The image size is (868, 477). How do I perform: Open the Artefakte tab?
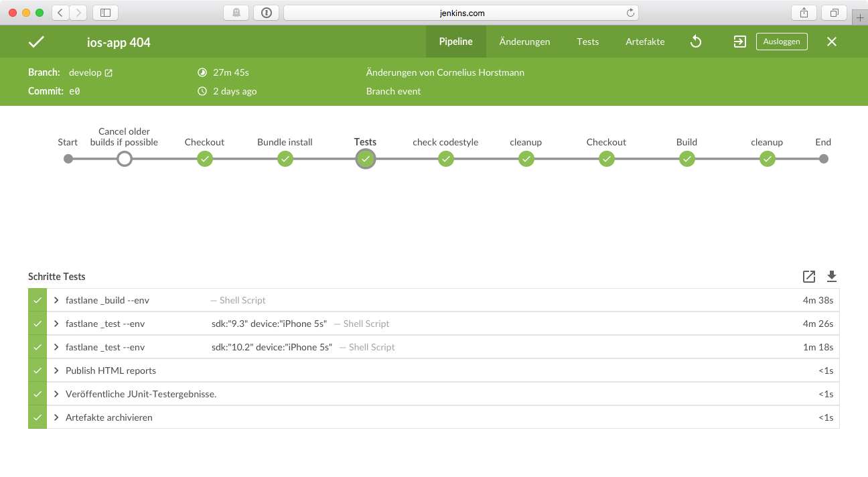click(x=645, y=42)
